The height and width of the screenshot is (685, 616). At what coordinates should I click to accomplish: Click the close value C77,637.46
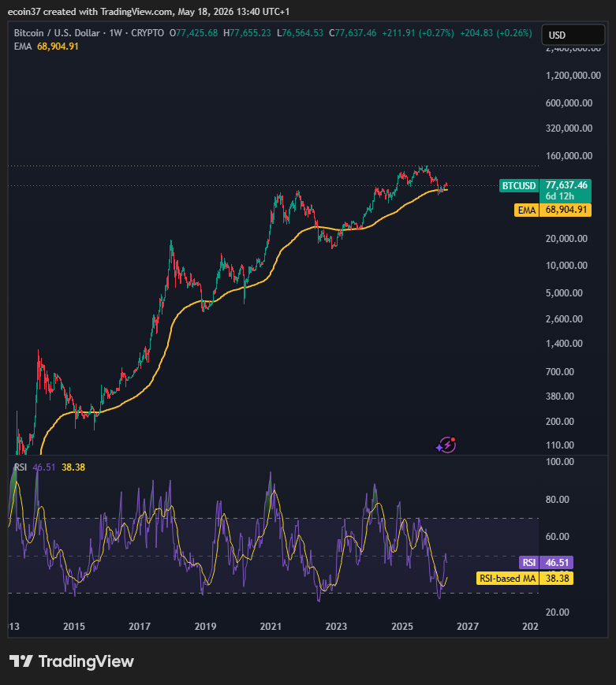(353, 33)
